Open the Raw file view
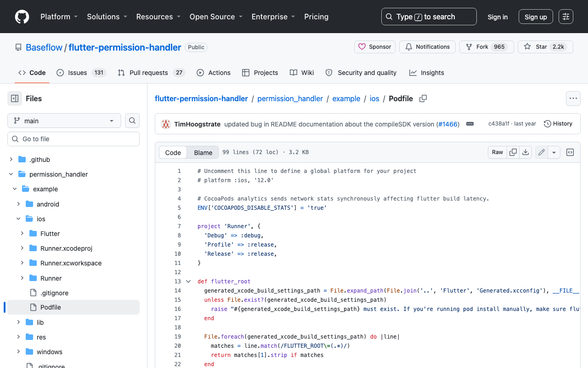This screenshot has height=368, width=588. click(x=498, y=152)
